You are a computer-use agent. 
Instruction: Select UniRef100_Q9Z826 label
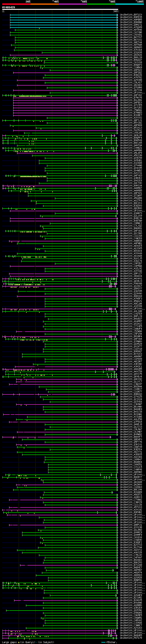click(131, 55)
